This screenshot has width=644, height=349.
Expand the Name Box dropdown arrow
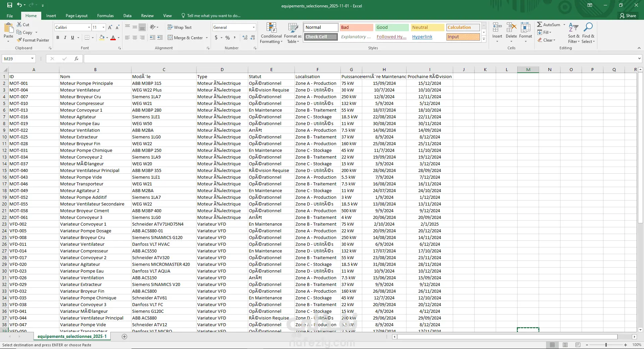(32, 59)
